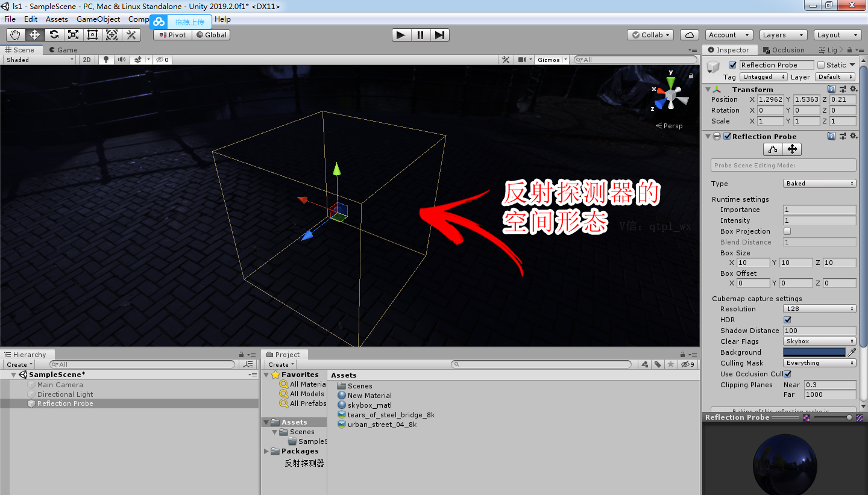Open the Resolution dropdown

(820, 309)
